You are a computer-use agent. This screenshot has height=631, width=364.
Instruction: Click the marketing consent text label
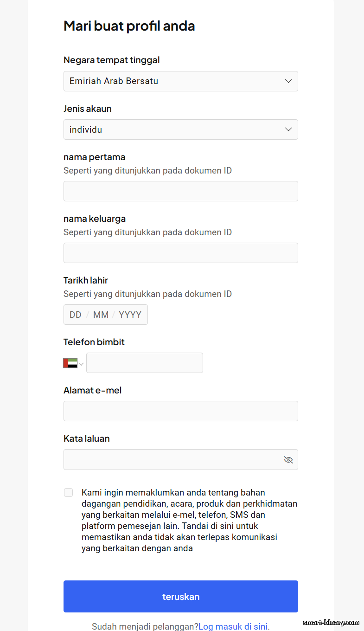tap(190, 521)
